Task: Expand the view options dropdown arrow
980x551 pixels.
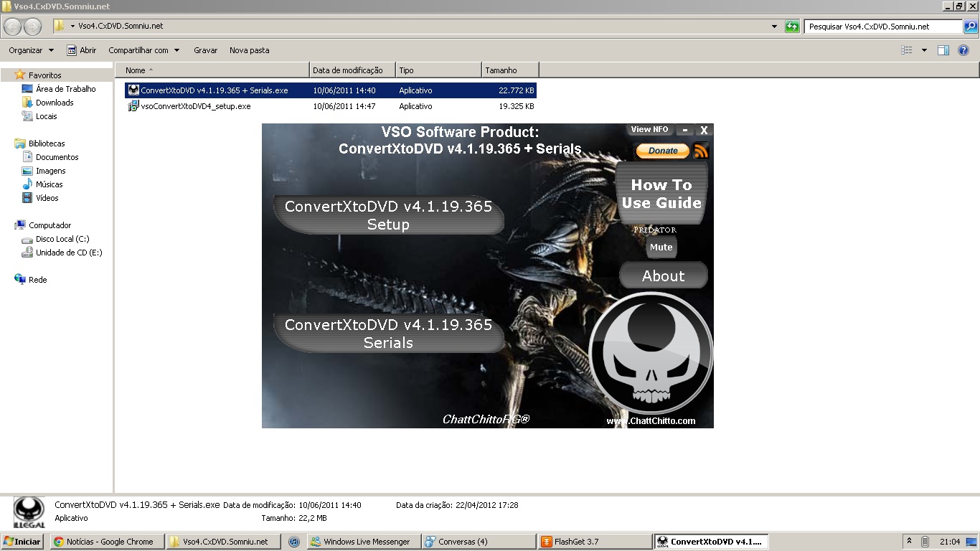Action: click(x=924, y=50)
